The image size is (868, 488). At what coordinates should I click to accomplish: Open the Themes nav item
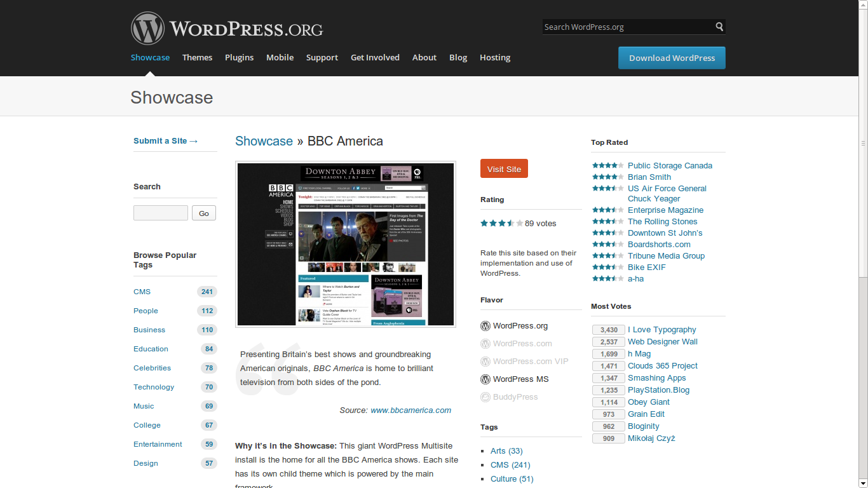[x=197, y=57]
